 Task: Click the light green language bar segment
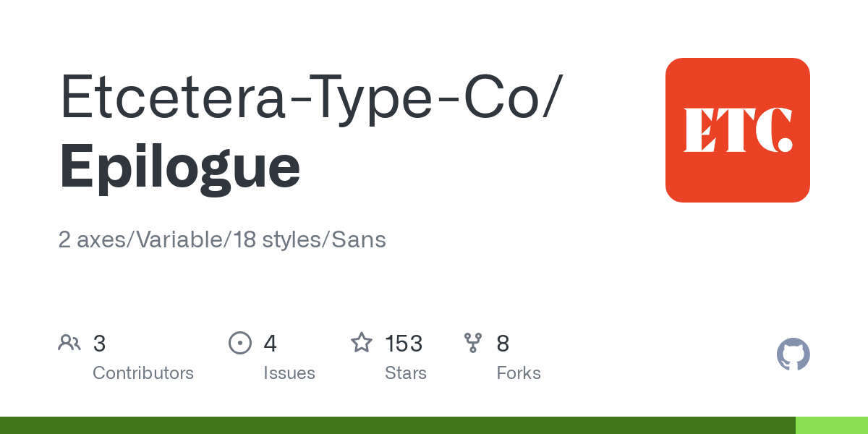[832, 425]
